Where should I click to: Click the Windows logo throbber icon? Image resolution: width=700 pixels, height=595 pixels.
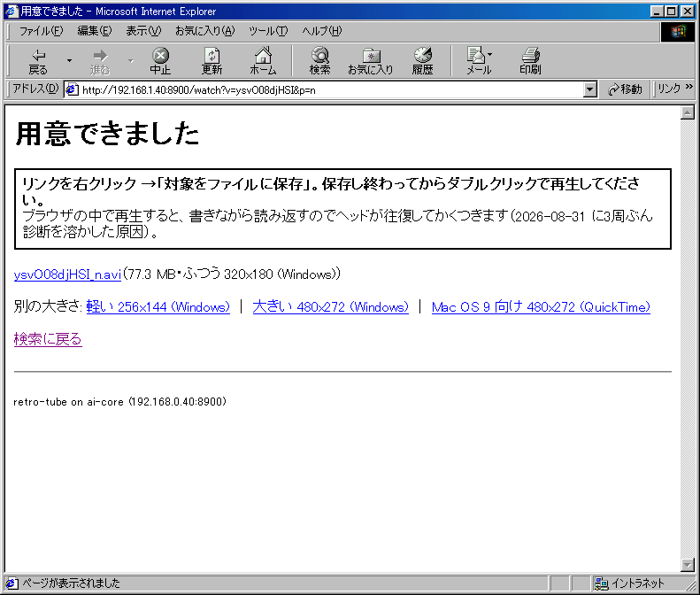point(678,32)
